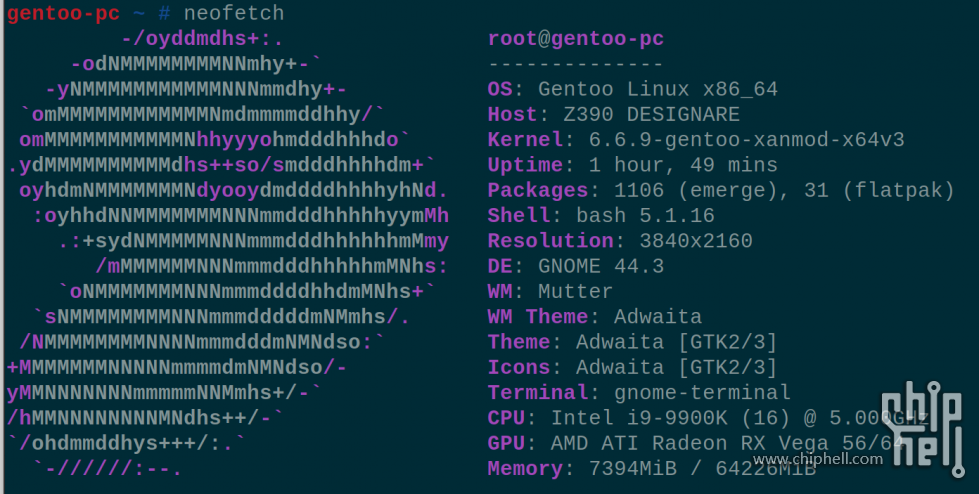Image resolution: width=979 pixels, height=494 pixels.
Task: Click the ASCII logo bottom row '`-//////:--.'
Action: pyautogui.click(x=107, y=468)
